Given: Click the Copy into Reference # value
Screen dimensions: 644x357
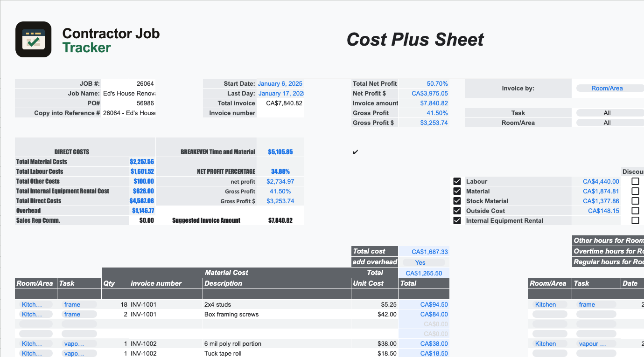Looking at the screenshot, I should [x=128, y=113].
